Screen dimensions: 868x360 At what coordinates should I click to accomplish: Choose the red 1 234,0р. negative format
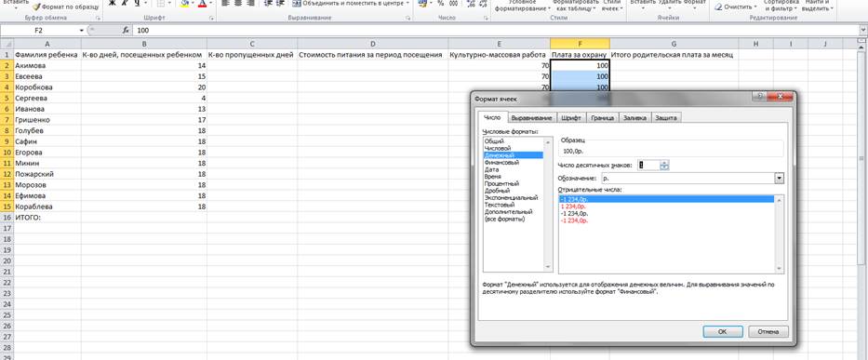(x=574, y=206)
